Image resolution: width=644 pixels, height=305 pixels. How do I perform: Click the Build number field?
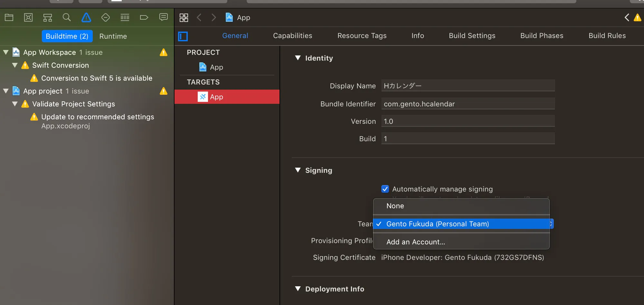tap(468, 139)
